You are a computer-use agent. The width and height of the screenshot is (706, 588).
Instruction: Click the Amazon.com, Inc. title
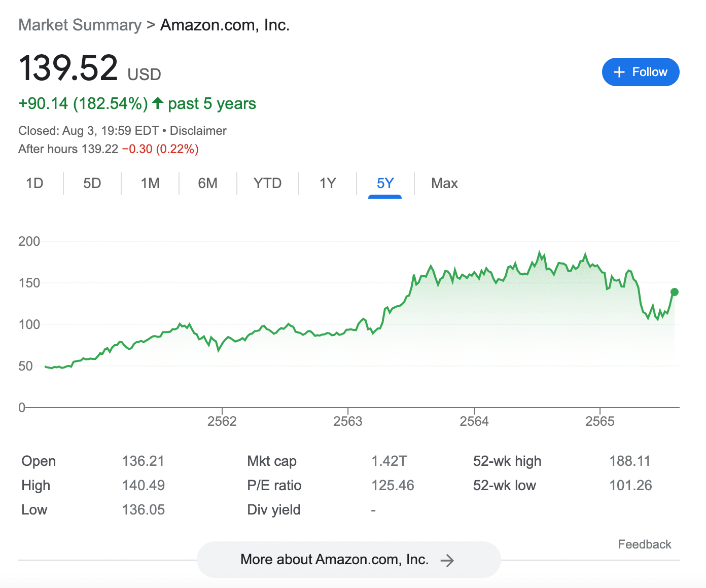tap(225, 25)
